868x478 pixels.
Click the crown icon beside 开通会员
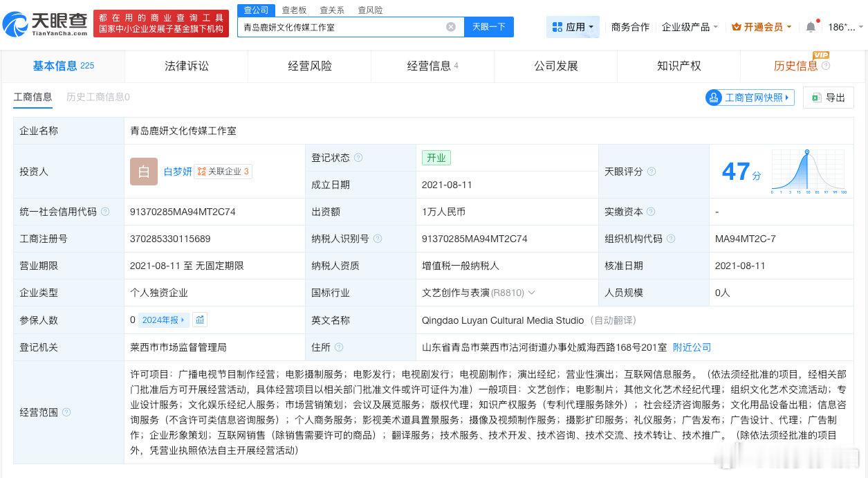pyautogui.click(x=737, y=27)
